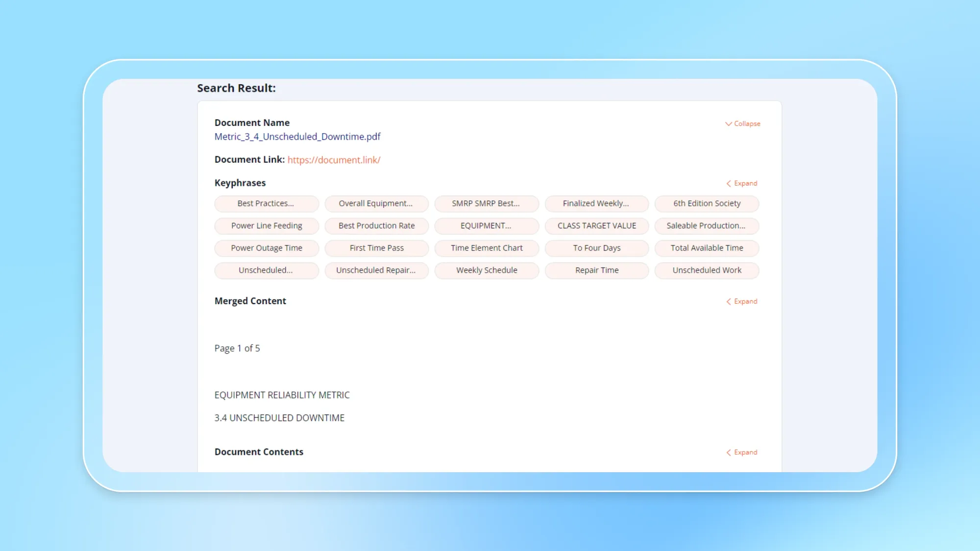Screen dimensions: 980x551
Task: Select the First Time Pass keyphrase
Action: click(x=376, y=248)
